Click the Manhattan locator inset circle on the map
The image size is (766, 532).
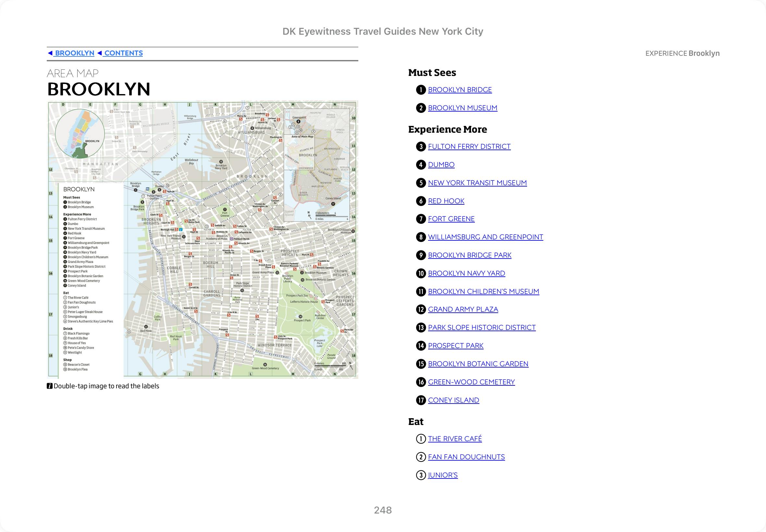(80, 133)
